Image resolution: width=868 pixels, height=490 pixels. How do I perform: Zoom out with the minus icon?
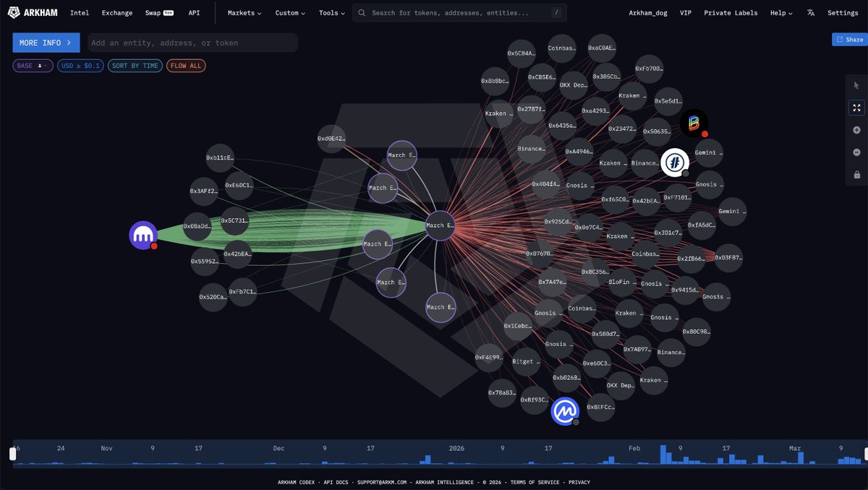point(856,152)
